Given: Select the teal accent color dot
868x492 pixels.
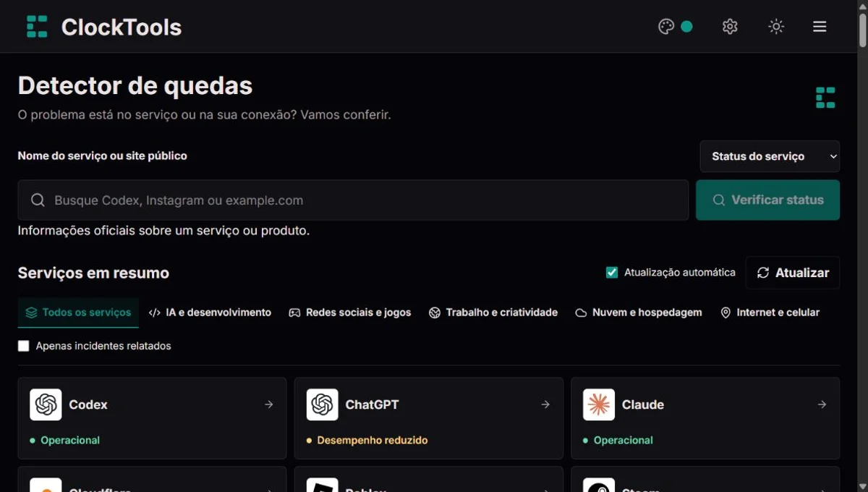Looking at the screenshot, I should click(x=686, y=27).
